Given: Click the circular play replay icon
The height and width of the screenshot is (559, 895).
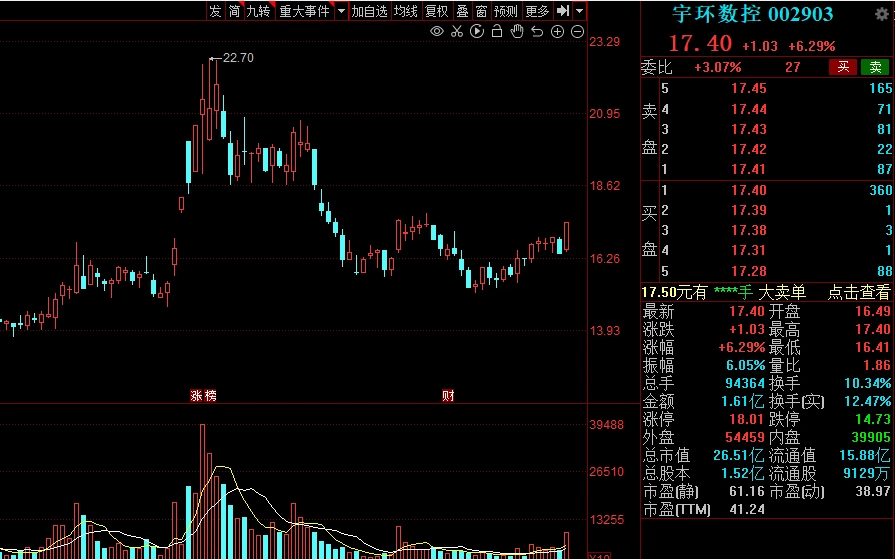Looking at the screenshot, I should [477, 32].
